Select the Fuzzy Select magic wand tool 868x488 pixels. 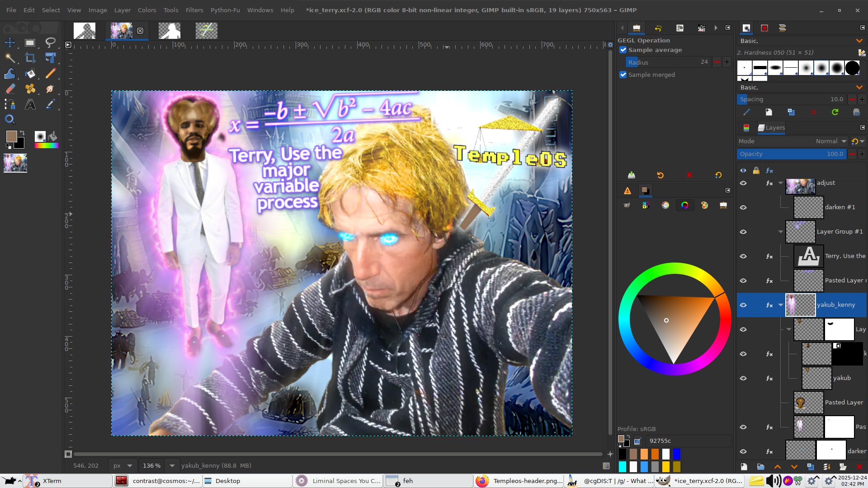point(10,58)
